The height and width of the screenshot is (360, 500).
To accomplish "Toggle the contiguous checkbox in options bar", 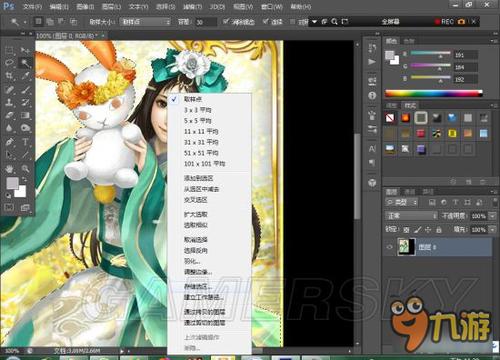I will (x=266, y=22).
